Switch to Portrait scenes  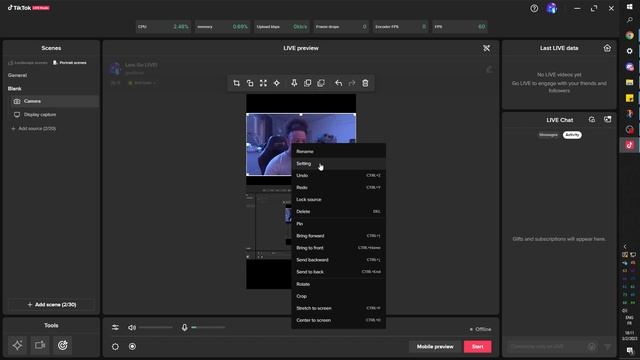(69, 63)
